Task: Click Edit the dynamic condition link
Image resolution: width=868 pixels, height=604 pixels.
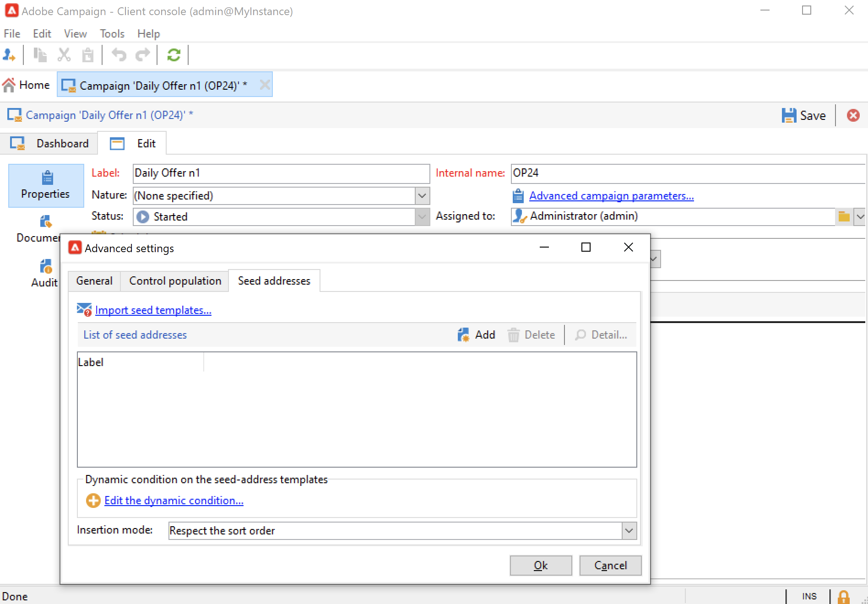Action: (174, 501)
